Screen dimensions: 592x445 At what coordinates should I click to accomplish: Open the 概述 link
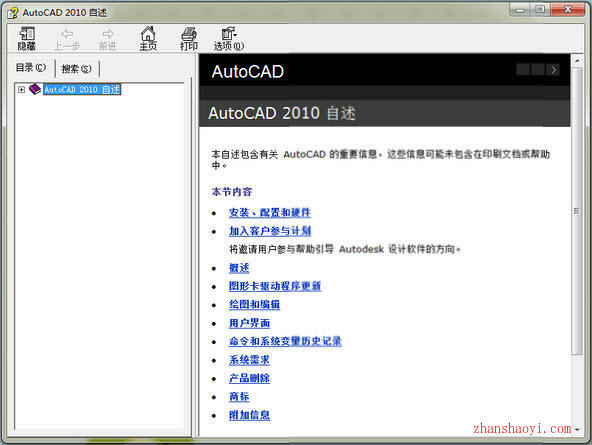tap(239, 268)
